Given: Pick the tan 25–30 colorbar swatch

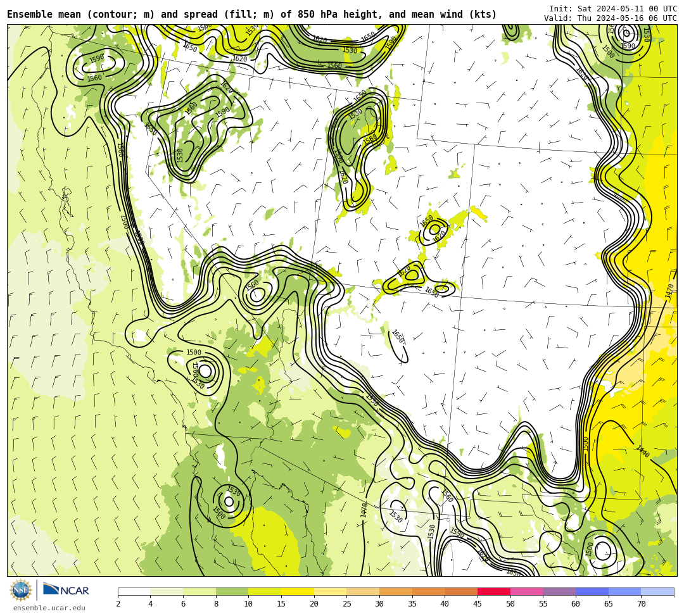Looking at the screenshot, I should tap(363, 592).
